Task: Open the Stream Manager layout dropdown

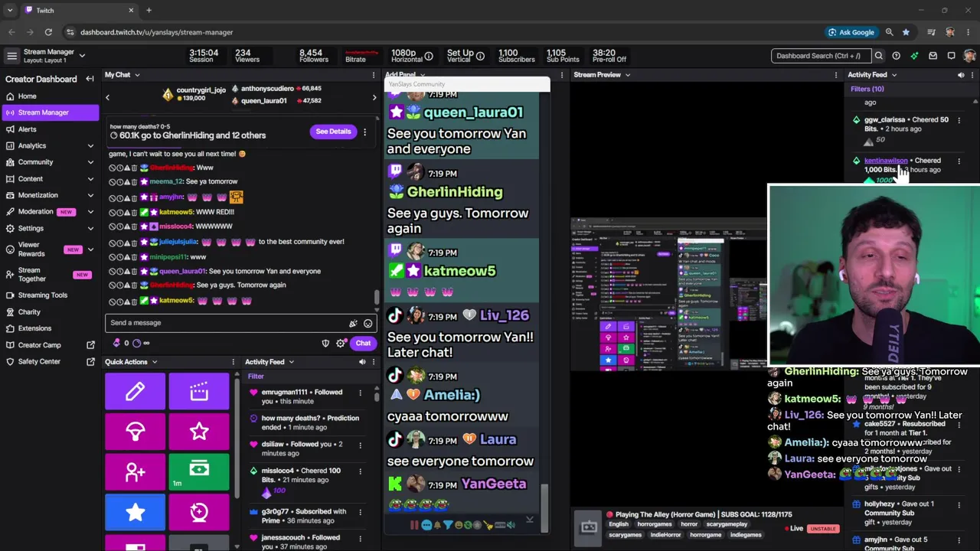Action: (82, 56)
